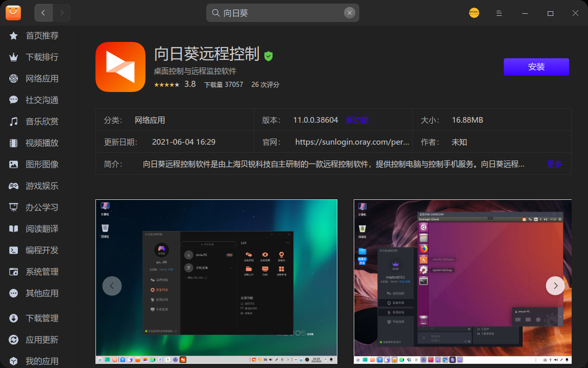Image resolution: width=588 pixels, height=368 pixels.
Task: Click the 我的应用 cube icon
Action: tap(13, 361)
